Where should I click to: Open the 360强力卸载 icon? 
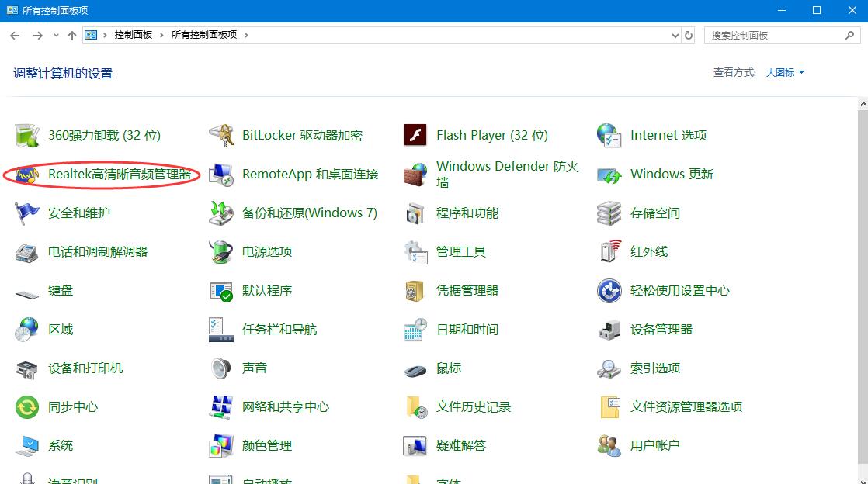coord(26,136)
